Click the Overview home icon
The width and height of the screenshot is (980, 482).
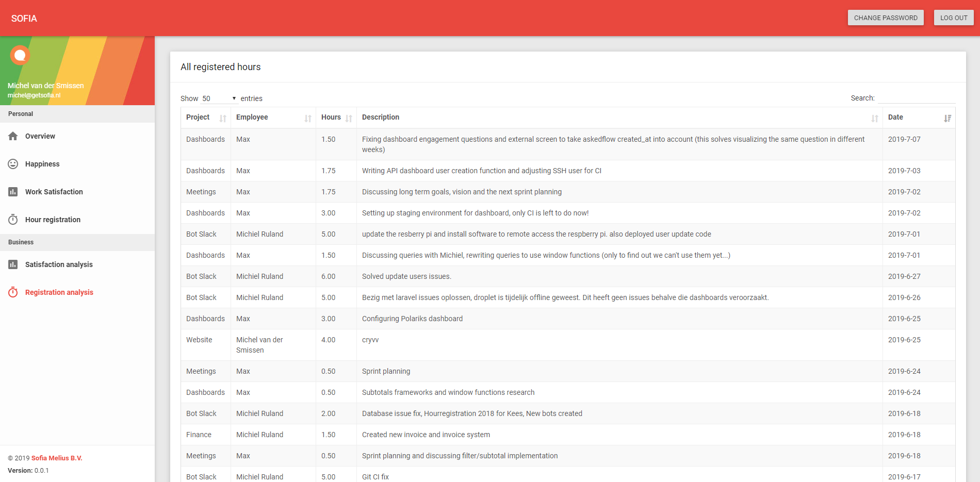(13, 136)
